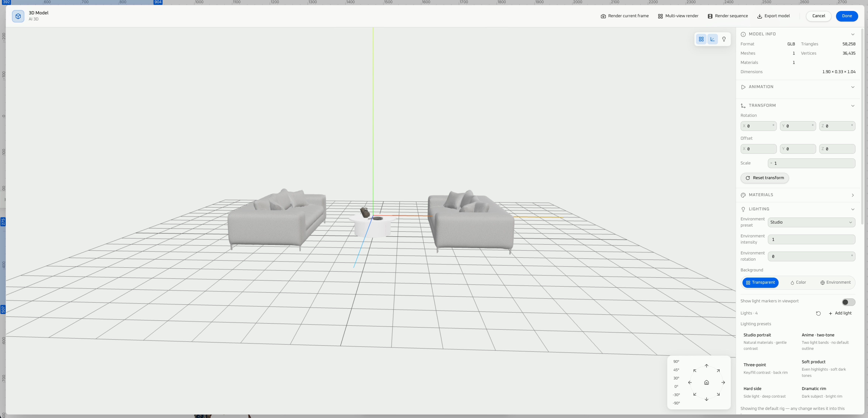Toggle show light markers in viewport
This screenshot has width=868, height=418.
pos(848,302)
